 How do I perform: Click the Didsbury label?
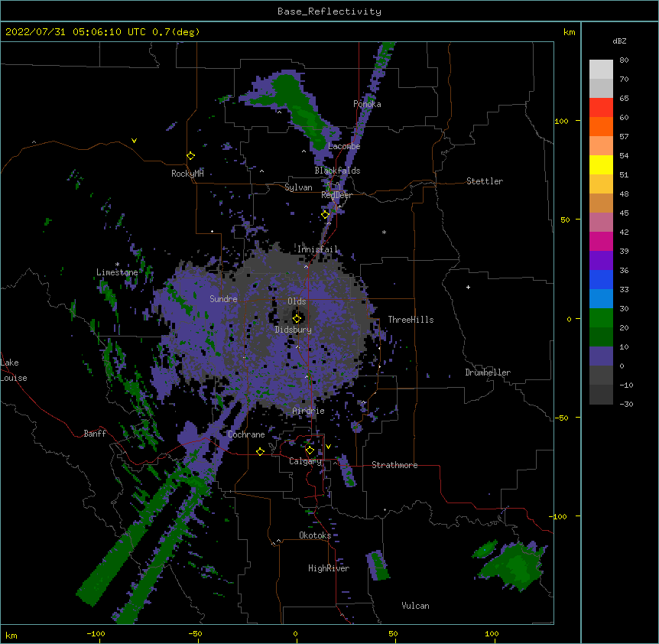294,330
